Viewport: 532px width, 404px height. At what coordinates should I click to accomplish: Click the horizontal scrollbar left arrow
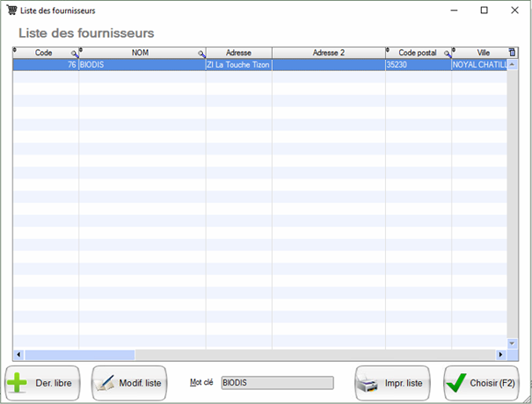(x=18, y=355)
